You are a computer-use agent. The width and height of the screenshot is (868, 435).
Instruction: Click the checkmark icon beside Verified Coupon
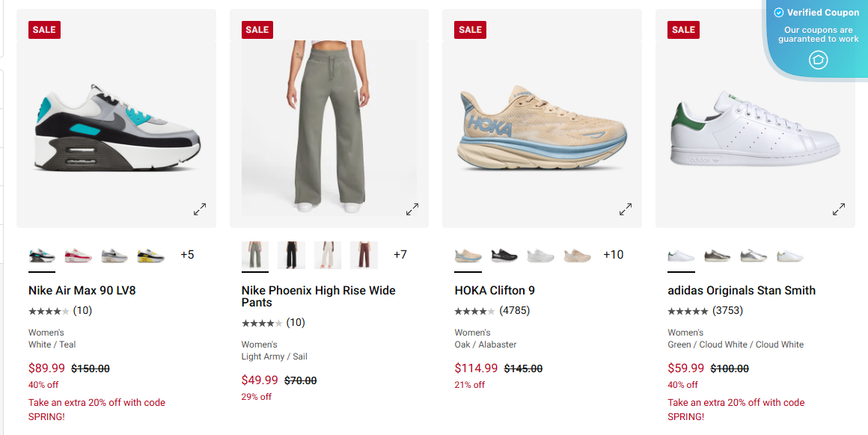(x=779, y=12)
